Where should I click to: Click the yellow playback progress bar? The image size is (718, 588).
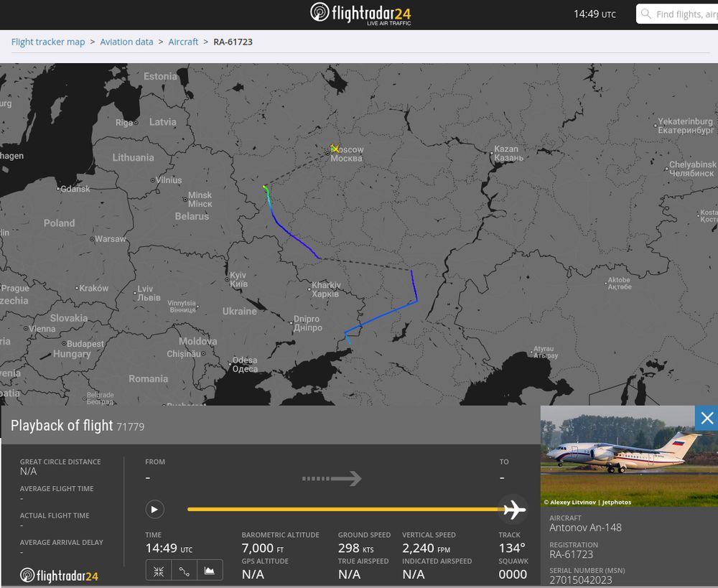click(x=346, y=509)
